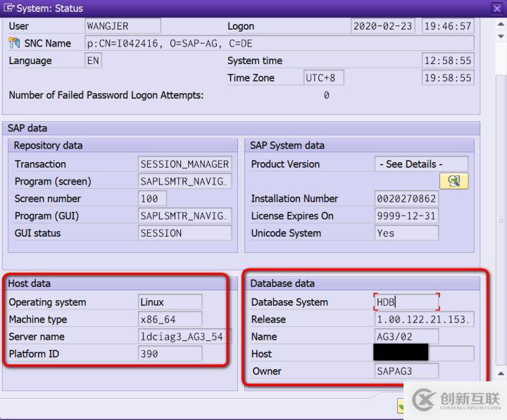Click License Expires On field 9999-12-31
The width and height of the screenshot is (507, 420).
(x=406, y=216)
